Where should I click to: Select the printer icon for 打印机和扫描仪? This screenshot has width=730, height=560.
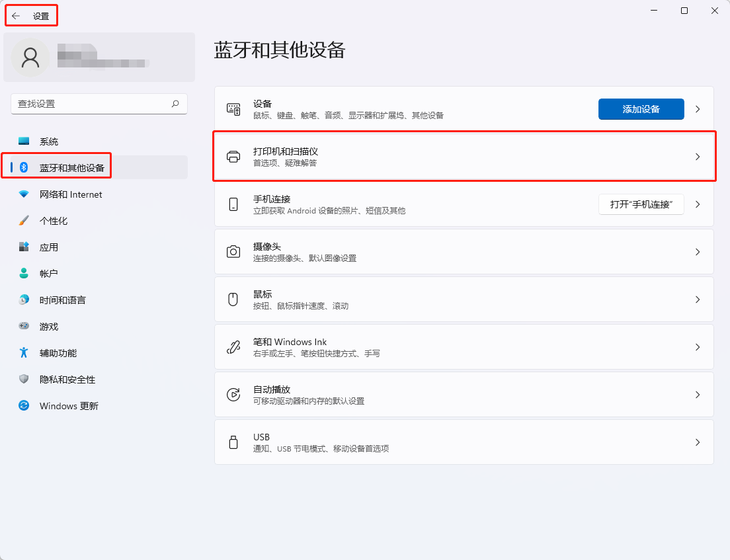[233, 156]
